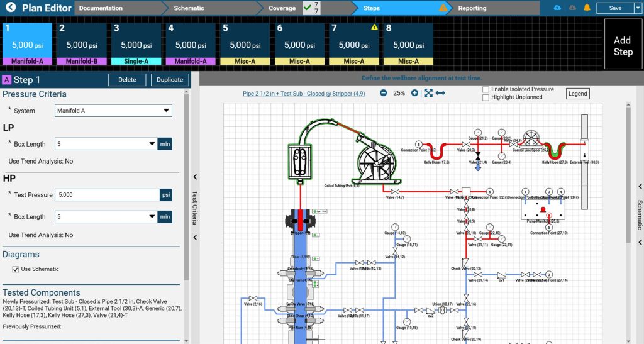The width and height of the screenshot is (644, 344).
Task: Open Pipe 2 1/2 in + Test Sub link
Action: [x=304, y=94]
